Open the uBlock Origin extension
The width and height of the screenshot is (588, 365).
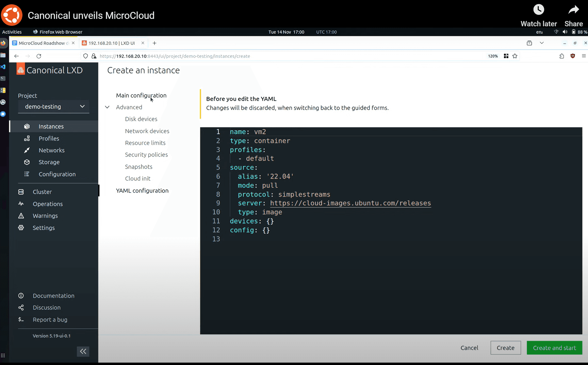(573, 56)
